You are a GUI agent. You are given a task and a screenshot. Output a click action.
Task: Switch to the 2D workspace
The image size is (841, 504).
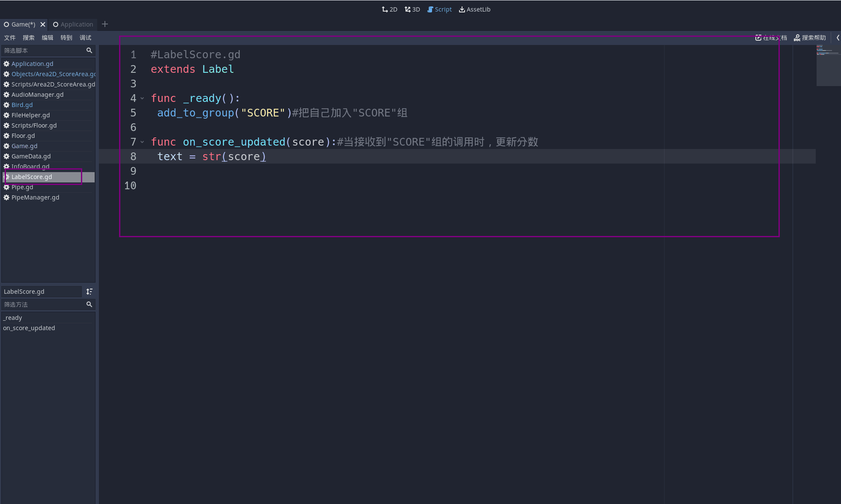(389, 9)
